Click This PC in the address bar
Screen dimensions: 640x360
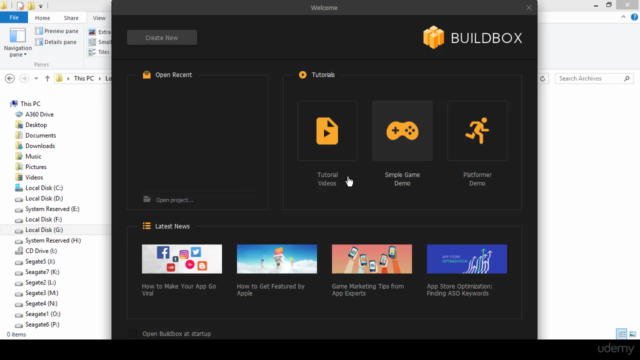(84, 78)
